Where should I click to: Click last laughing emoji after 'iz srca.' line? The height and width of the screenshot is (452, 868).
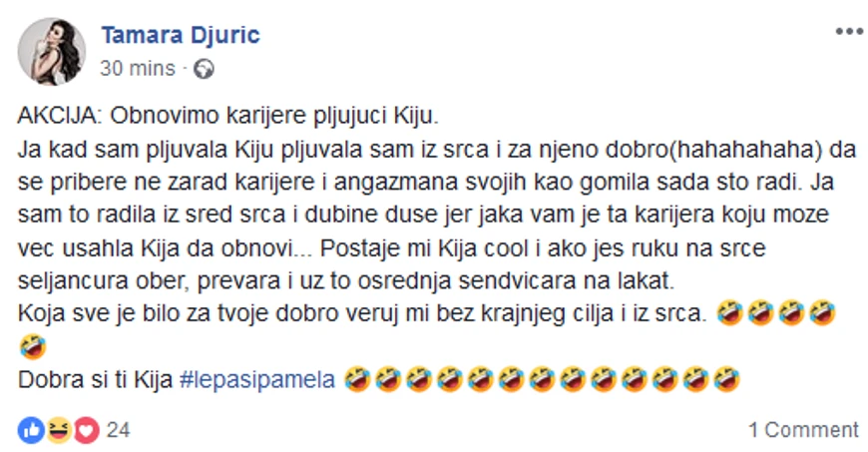pos(823,313)
